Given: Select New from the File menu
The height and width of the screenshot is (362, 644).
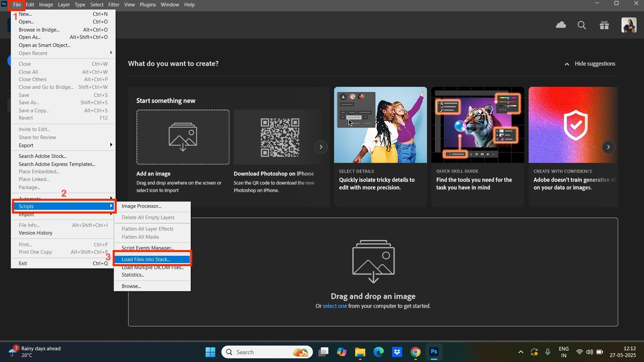Looking at the screenshot, I should click(x=64, y=14).
